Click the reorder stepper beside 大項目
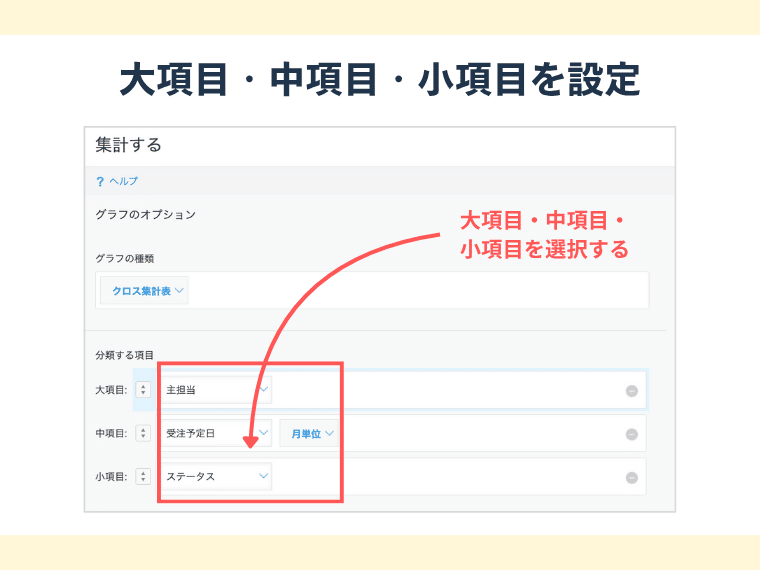This screenshot has width=760, height=570. [143, 390]
